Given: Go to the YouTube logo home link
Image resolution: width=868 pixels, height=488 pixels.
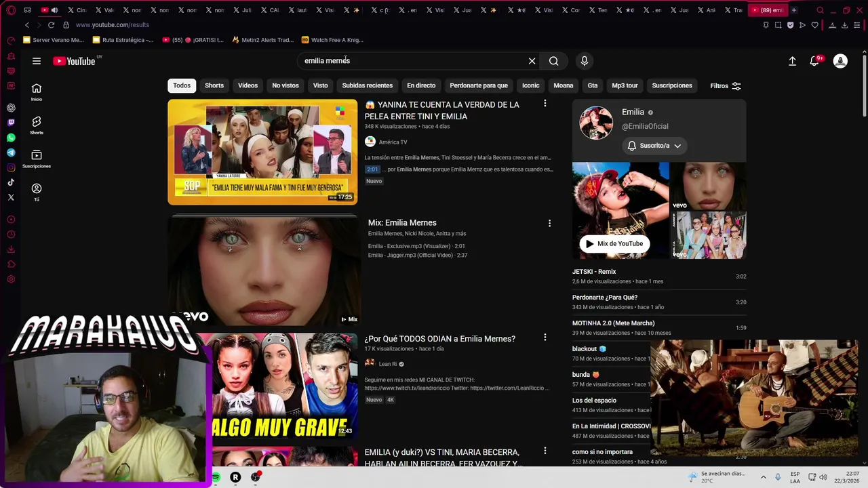Looking at the screenshot, I should point(75,61).
